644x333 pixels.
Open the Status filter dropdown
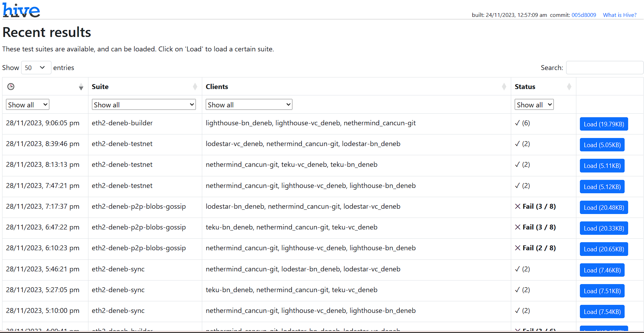534,105
